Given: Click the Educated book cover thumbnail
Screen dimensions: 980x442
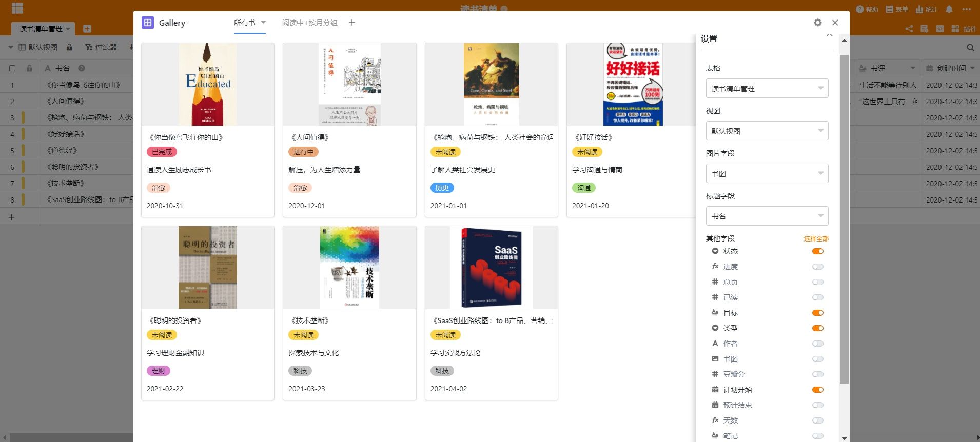Looking at the screenshot, I should coord(208,84).
